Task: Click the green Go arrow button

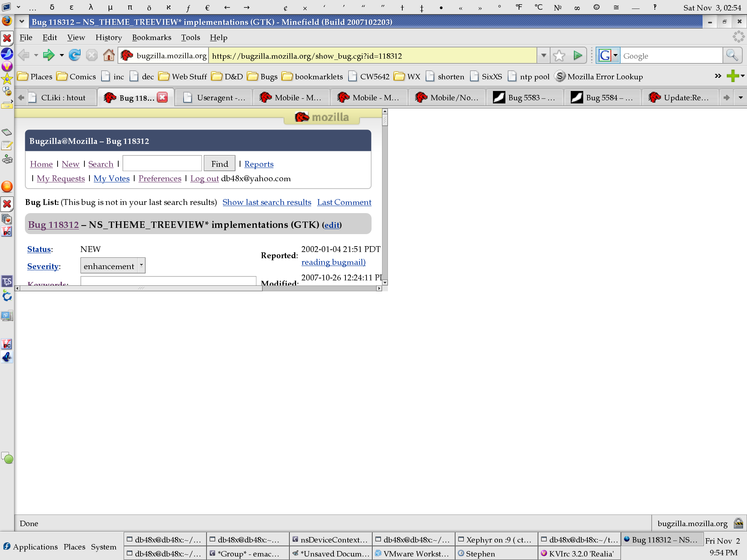Action: click(578, 56)
